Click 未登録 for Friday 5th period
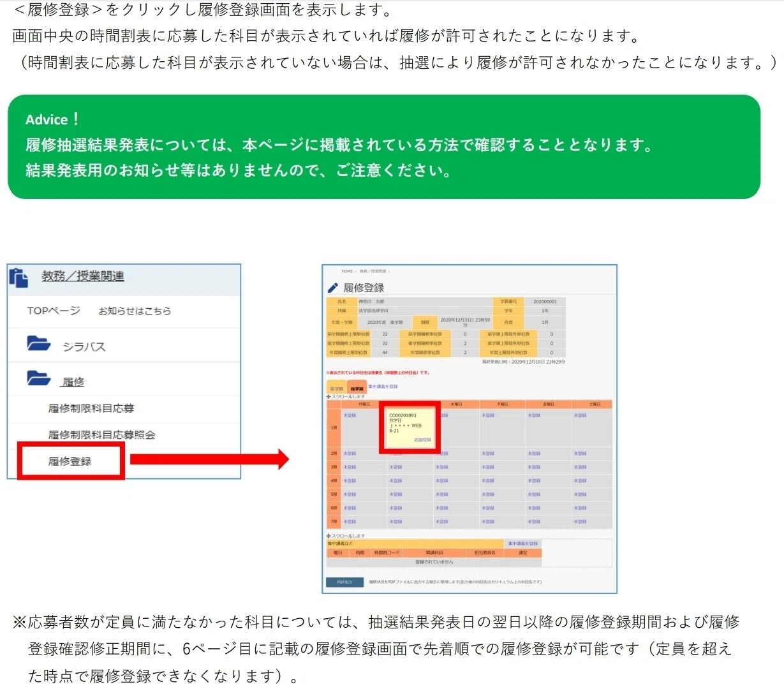Viewport: 784px width, 689px height. [x=534, y=494]
